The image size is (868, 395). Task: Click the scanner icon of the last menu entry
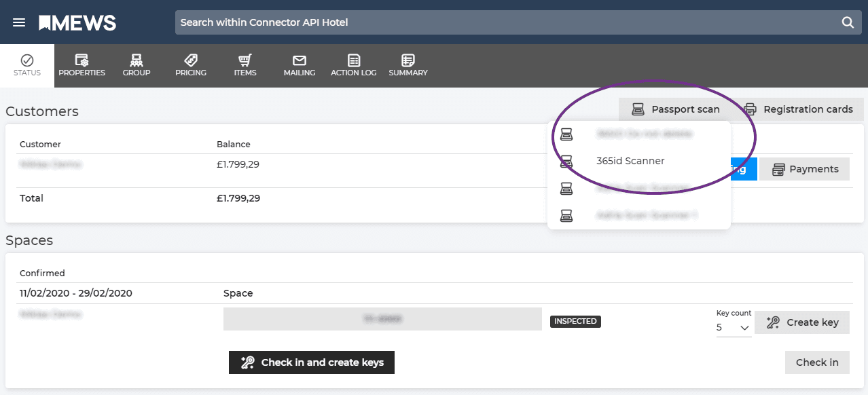[566, 215]
